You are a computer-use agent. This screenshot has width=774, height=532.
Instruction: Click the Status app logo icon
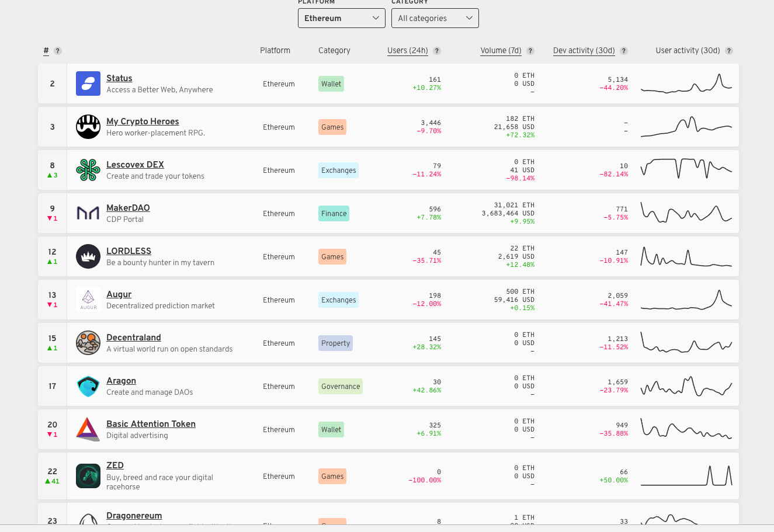click(x=88, y=84)
